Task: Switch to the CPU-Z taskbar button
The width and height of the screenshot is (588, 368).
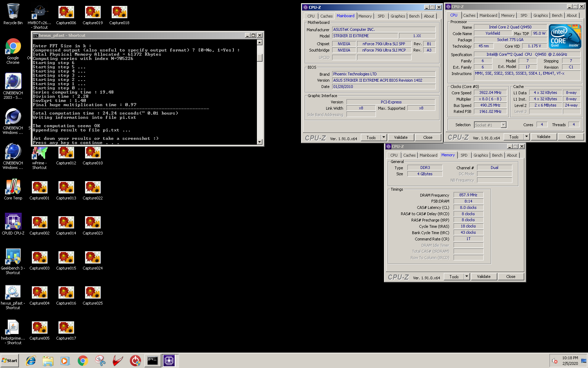Action: (169, 360)
